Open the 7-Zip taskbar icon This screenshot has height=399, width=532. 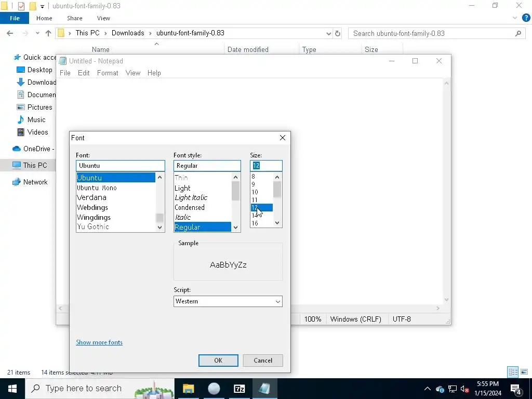pos(239,389)
